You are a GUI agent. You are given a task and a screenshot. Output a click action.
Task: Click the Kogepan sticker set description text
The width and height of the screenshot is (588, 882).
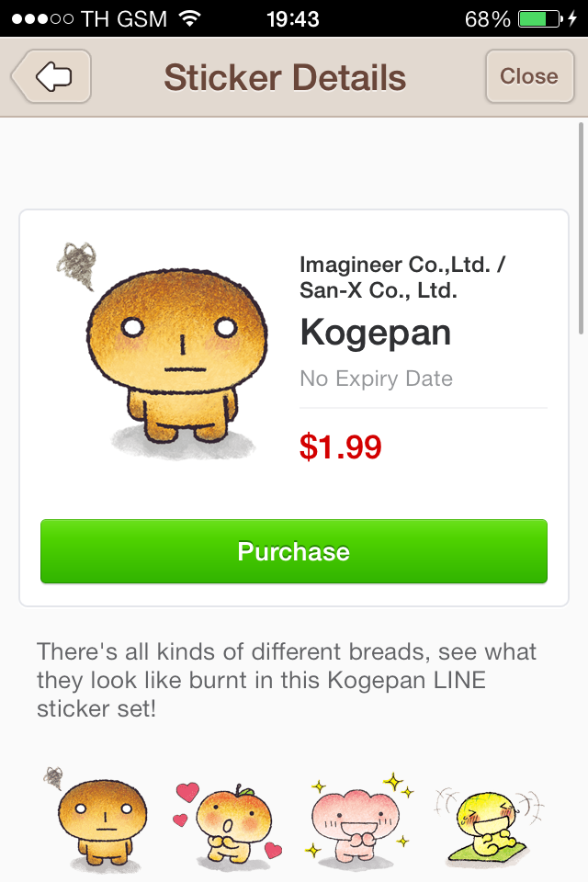tap(287, 680)
